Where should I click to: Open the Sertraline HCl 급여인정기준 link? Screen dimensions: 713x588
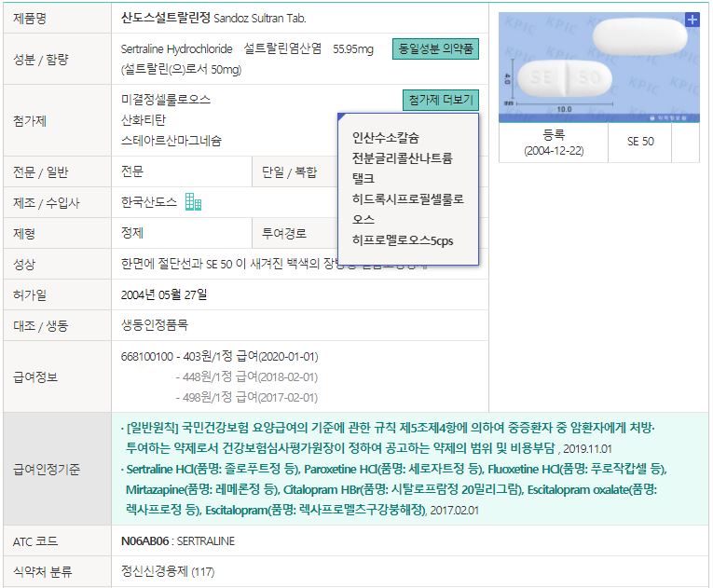(x=393, y=489)
